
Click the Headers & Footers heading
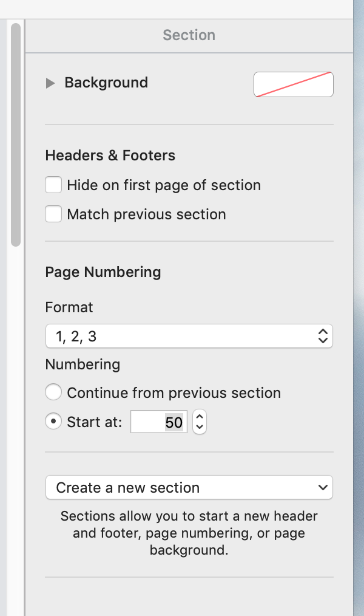110,156
